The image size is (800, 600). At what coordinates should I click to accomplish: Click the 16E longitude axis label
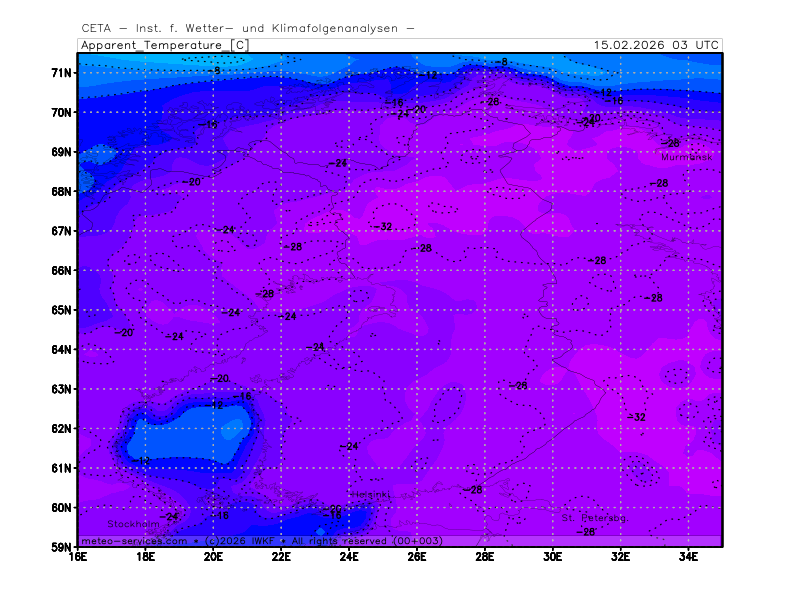[x=77, y=557]
